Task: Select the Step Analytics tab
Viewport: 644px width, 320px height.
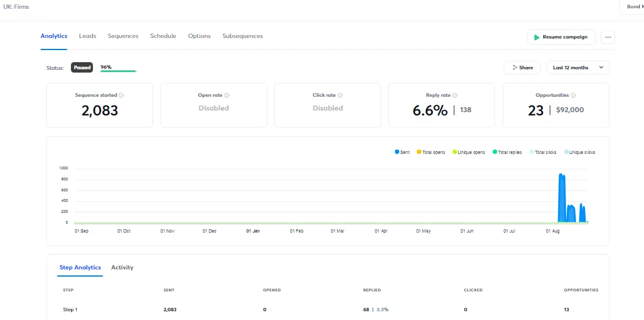Action: coord(80,267)
